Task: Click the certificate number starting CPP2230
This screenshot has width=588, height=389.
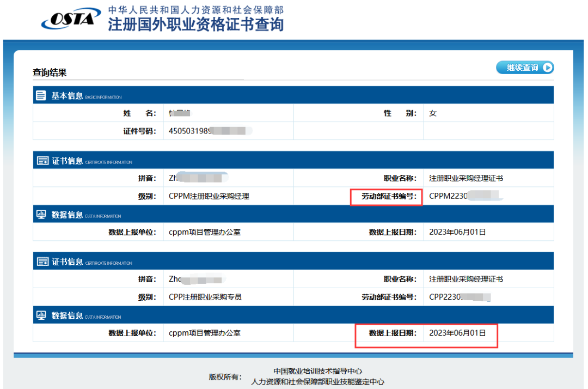Action: (460, 297)
